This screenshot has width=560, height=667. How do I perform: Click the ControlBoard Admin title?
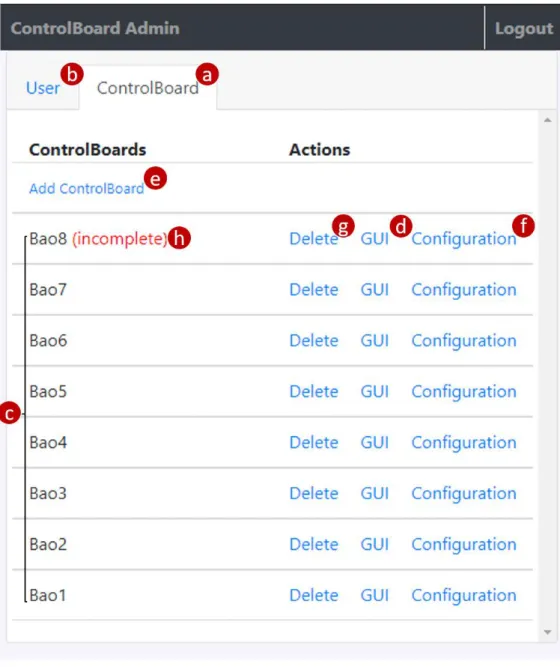[x=95, y=29]
